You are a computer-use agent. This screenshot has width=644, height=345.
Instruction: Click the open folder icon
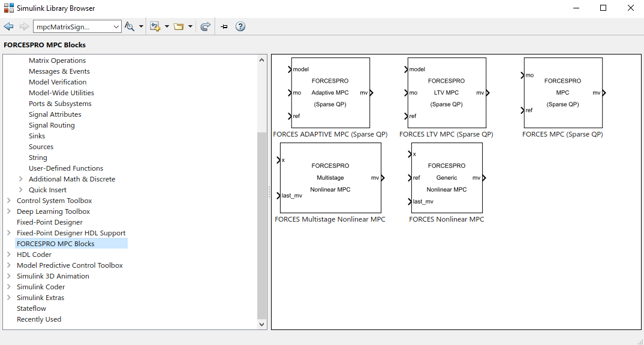tap(179, 27)
